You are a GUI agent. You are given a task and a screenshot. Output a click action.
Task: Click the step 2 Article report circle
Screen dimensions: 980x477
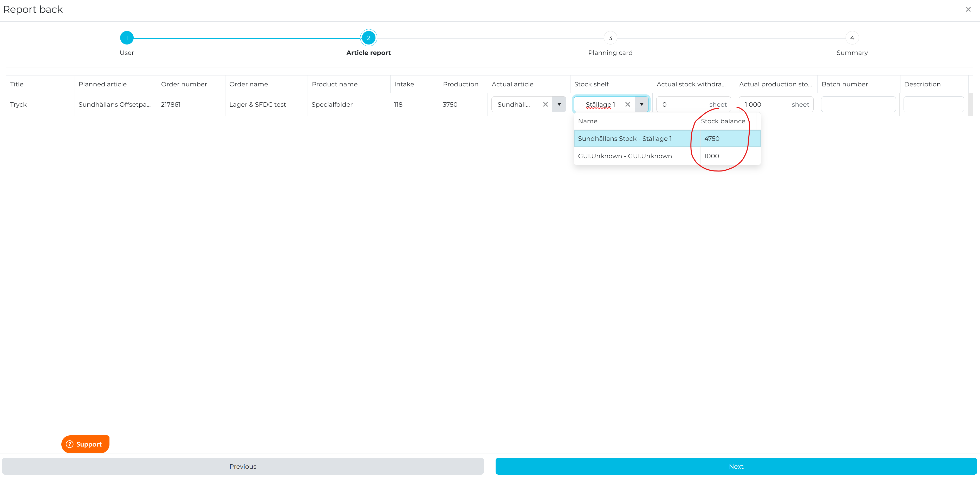coord(368,38)
